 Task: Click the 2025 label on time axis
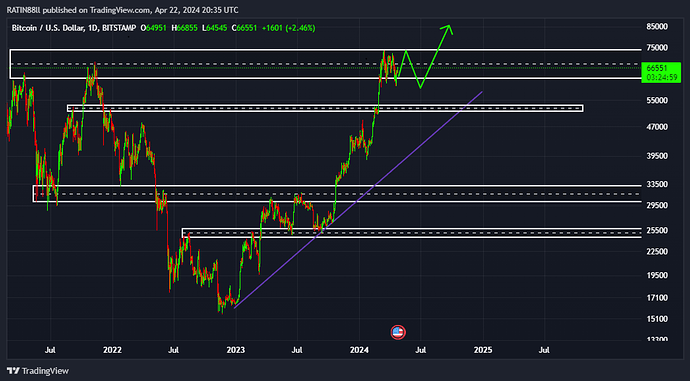coord(483,350)
